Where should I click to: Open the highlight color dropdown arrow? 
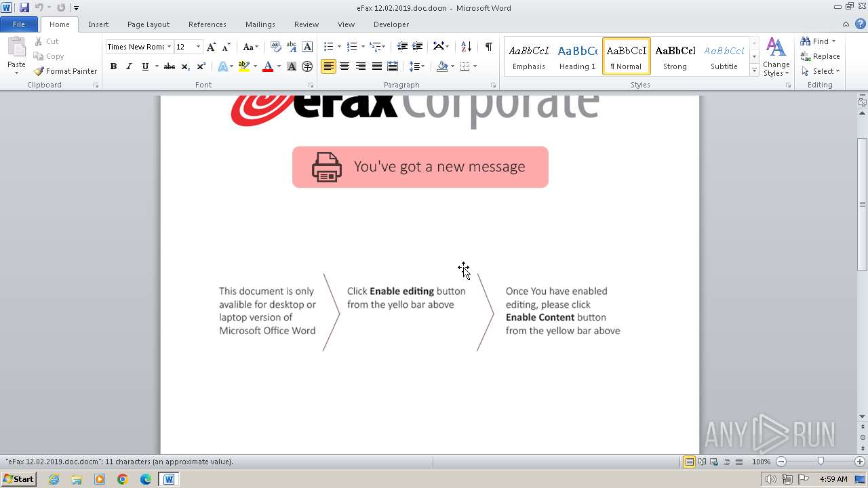click(255, 66)
